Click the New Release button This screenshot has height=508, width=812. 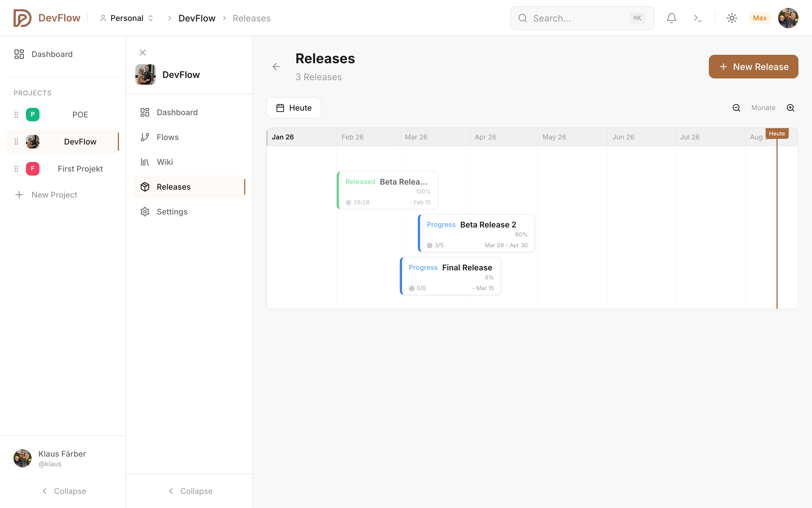753,67
